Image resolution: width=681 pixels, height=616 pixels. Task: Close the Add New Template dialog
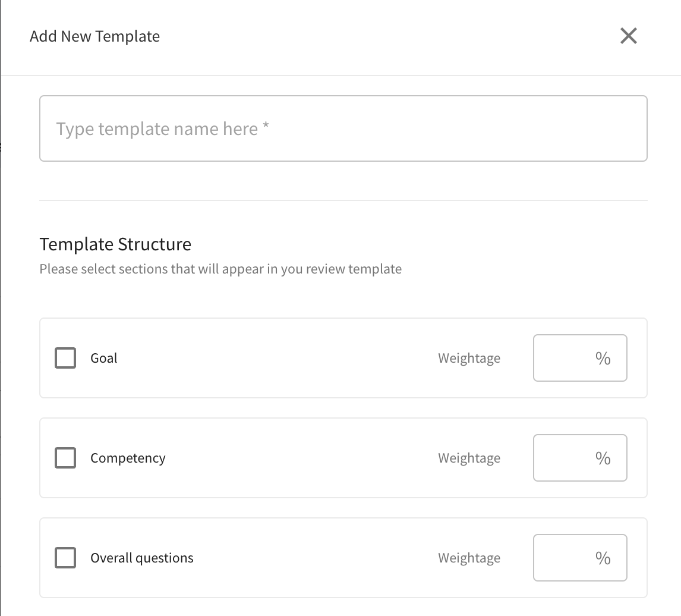pyautogui.click(x=628, y=36)
